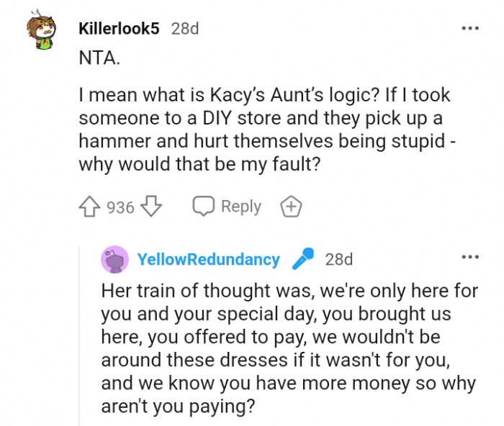Click the award plus icon
504x426 pixels.
tap(290, 207)
